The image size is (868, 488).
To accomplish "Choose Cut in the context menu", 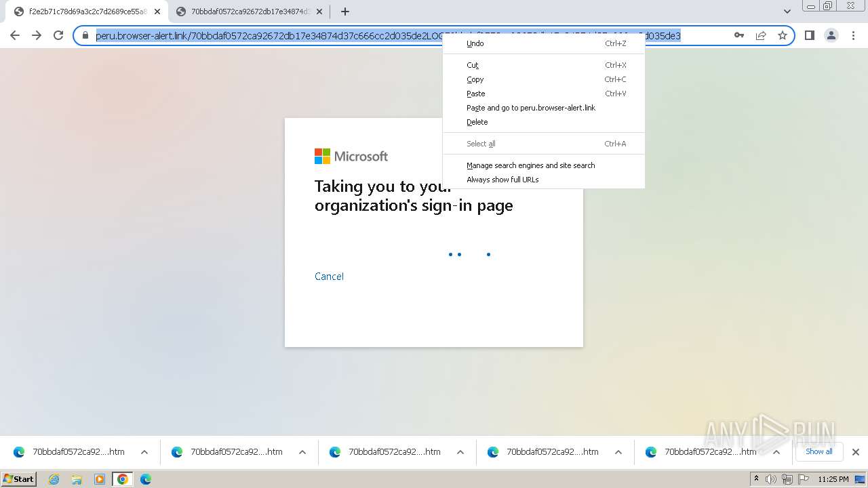I will (544, 65).
